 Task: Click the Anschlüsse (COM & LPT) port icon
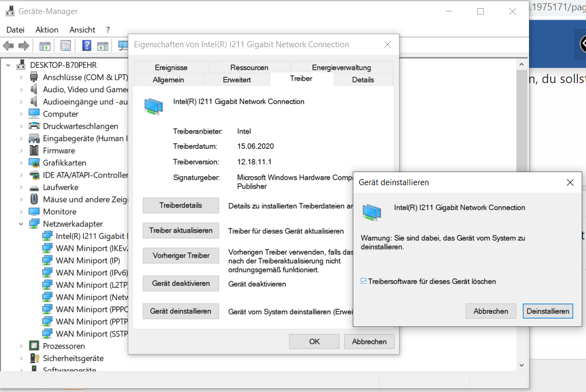[34, 77]
